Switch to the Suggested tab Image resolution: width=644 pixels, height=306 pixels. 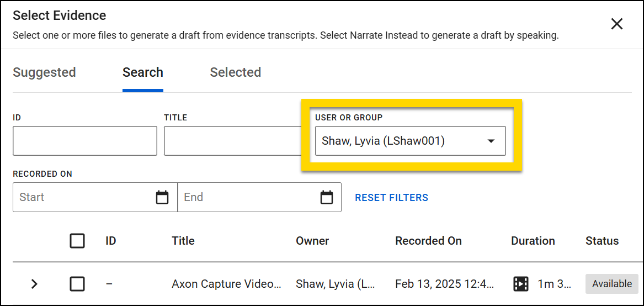point(44,72)
